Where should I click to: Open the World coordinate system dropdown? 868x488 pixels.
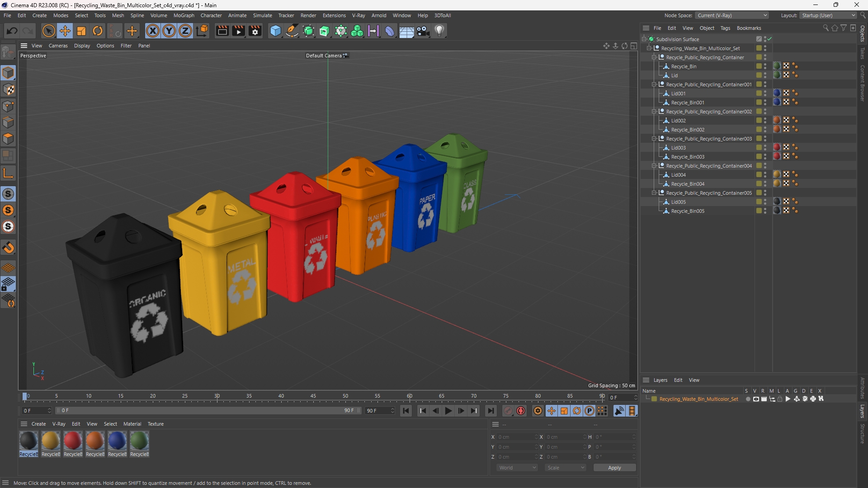517,468
